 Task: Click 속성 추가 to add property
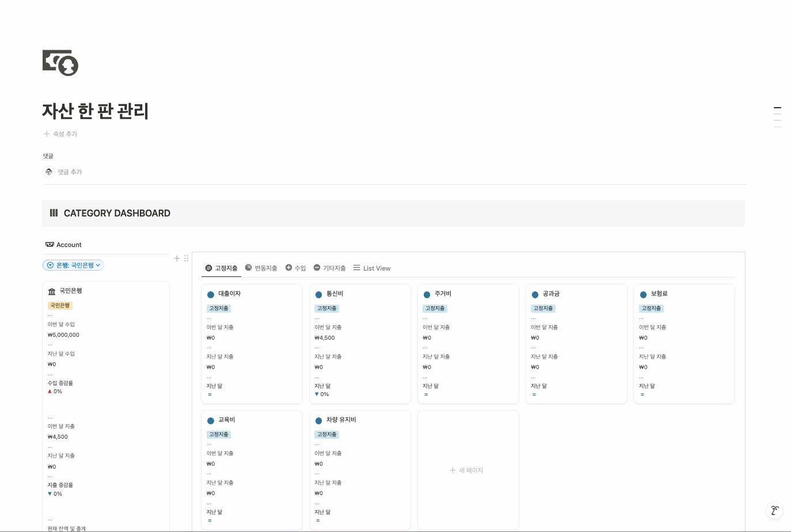(60, 134)
